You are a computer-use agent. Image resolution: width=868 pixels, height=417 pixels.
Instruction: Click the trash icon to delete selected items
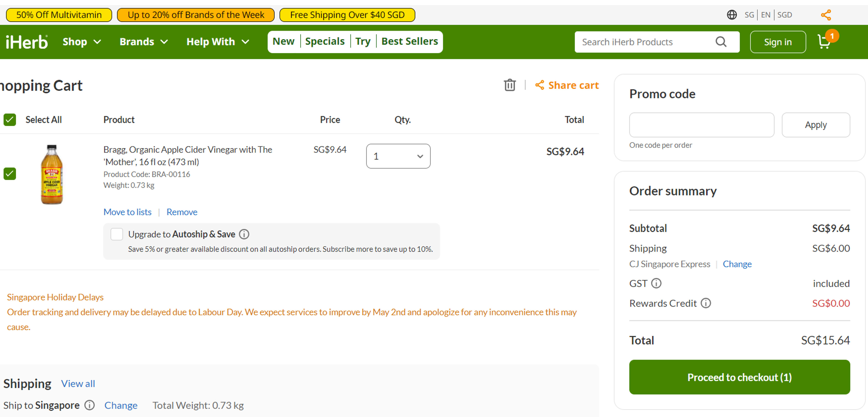509,85
